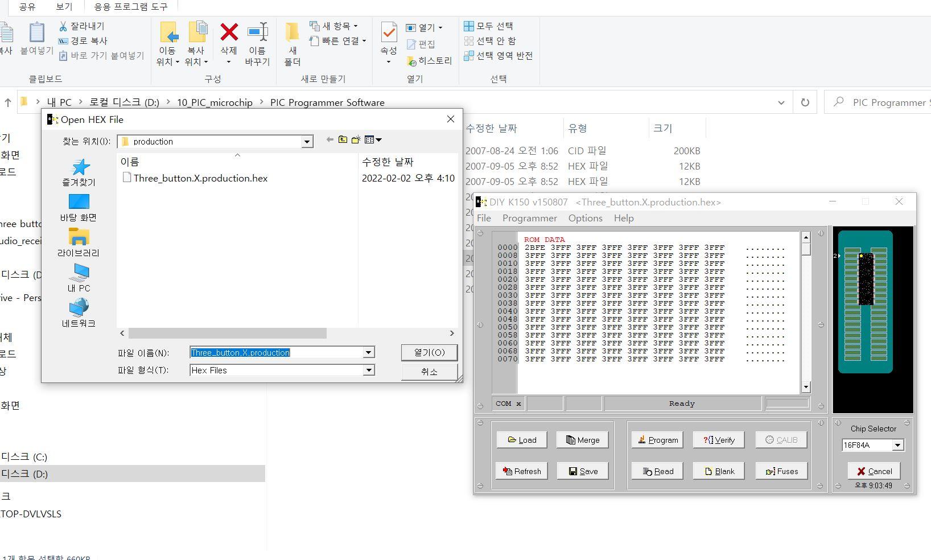Expand the 파일 형식 'Hex Files' type dropdown

[369, 370]
